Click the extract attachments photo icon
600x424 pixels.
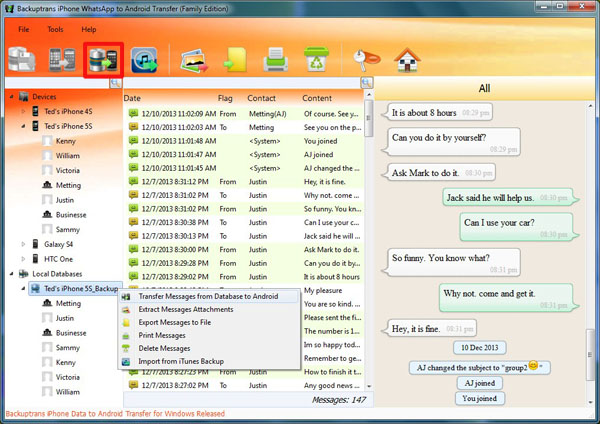click(x=194, y=60)
